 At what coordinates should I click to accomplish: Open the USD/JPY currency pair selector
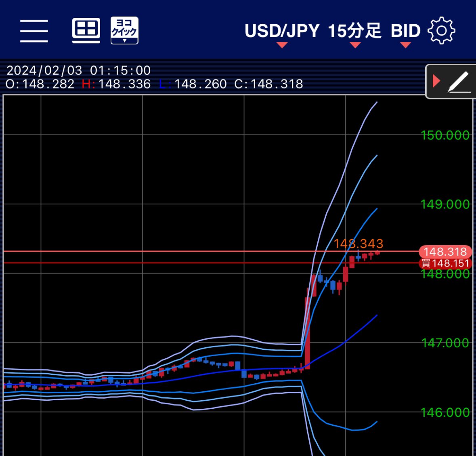(283, 31)
